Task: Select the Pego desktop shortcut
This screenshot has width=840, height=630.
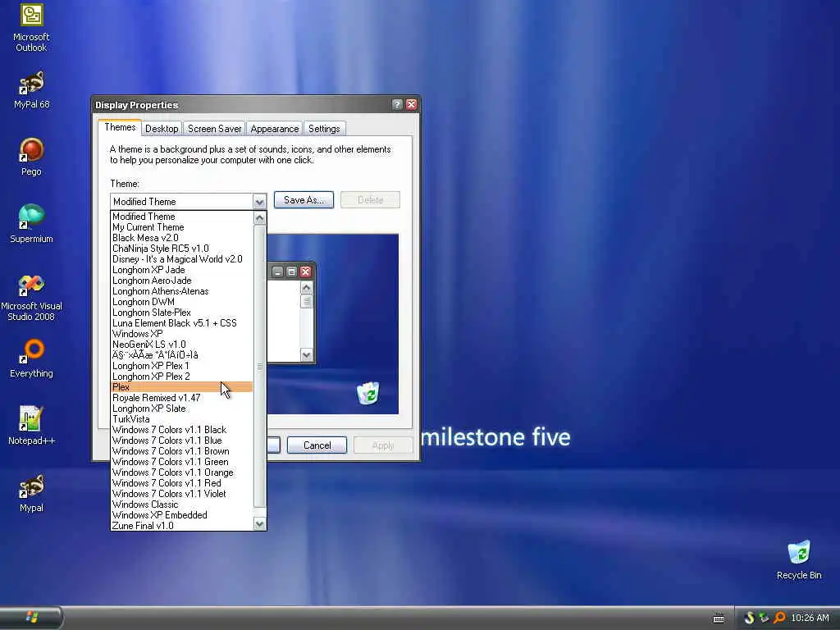Action: click(x=31, y=157)
